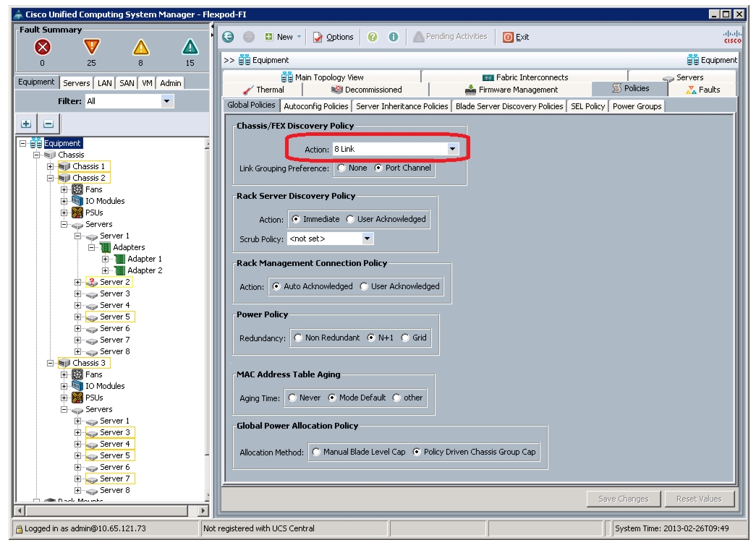Open the Filter dropdown
756x545 pixels.
[167, 101]
